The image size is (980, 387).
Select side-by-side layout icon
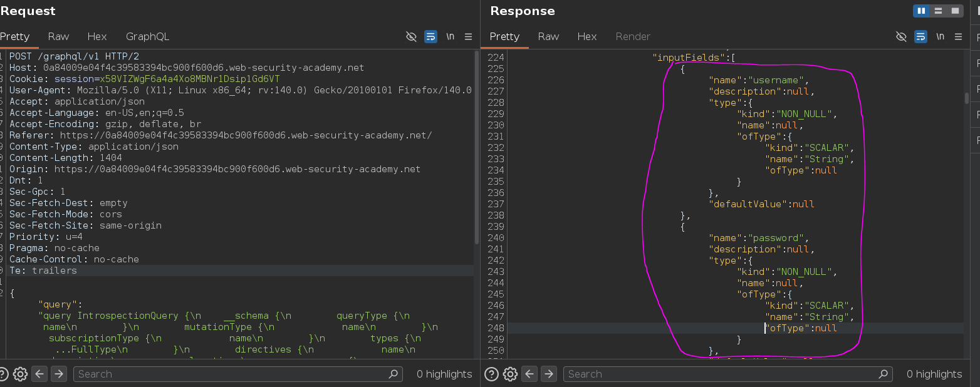click(x=921, y=11)
